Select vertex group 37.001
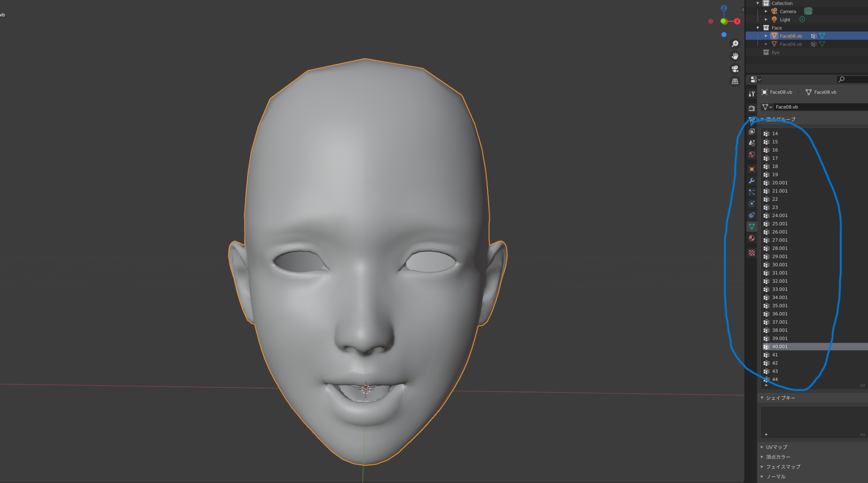The height and width of the screenshot is (483, 868). tap(815, 322)
